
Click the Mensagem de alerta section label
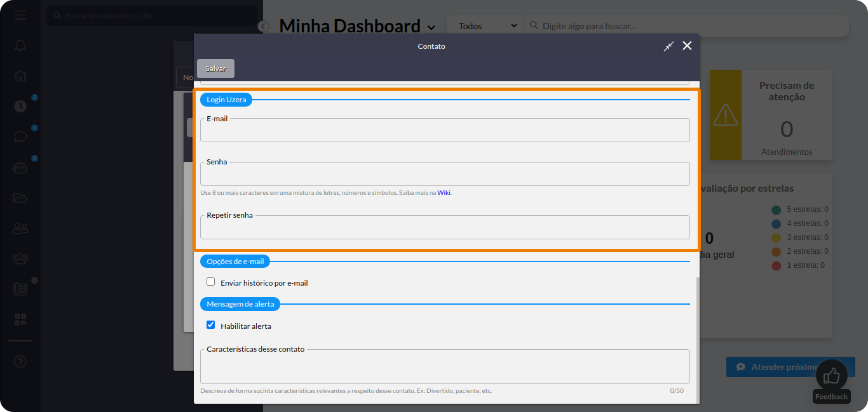[240, 304]
